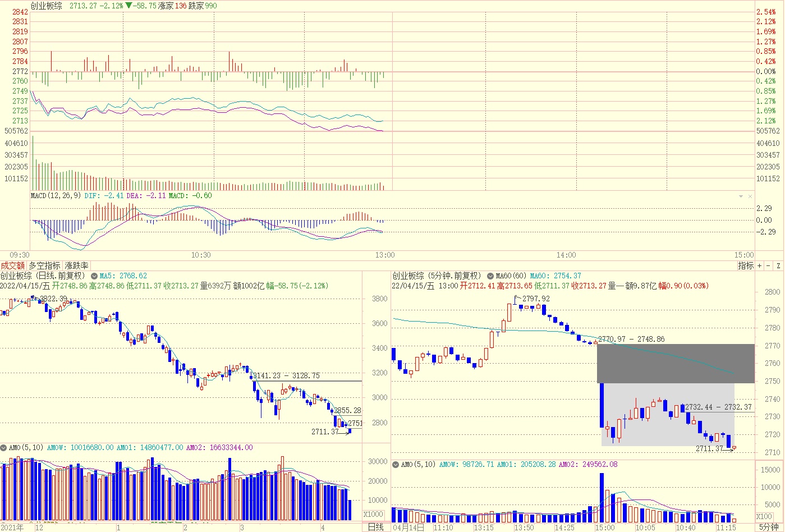This screenshot has width=785, height=532.
Task: Click the 2855.28 price label on daily chart
Action: point(347,411)
